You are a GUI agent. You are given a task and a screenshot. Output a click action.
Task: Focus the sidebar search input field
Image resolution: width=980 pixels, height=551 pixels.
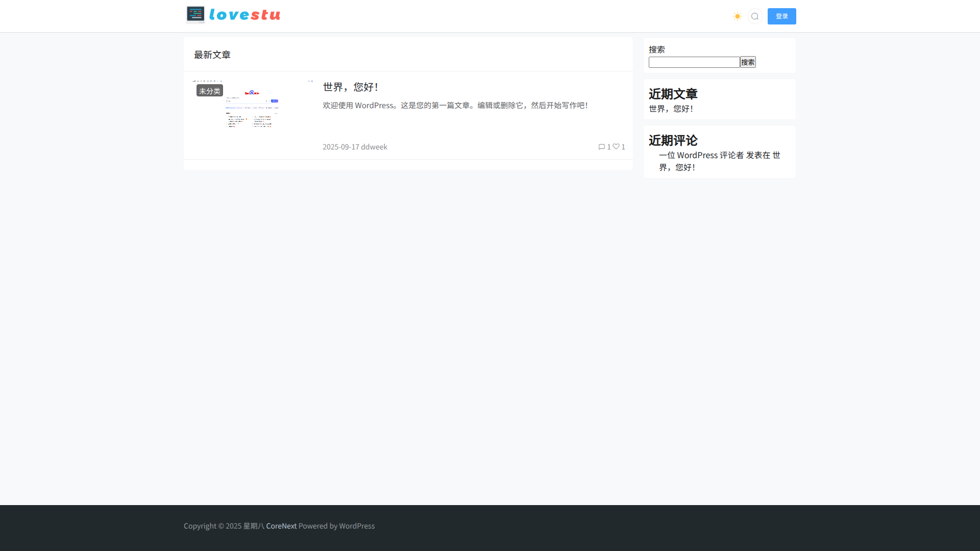pyautogui.click(x=694, y=62)
